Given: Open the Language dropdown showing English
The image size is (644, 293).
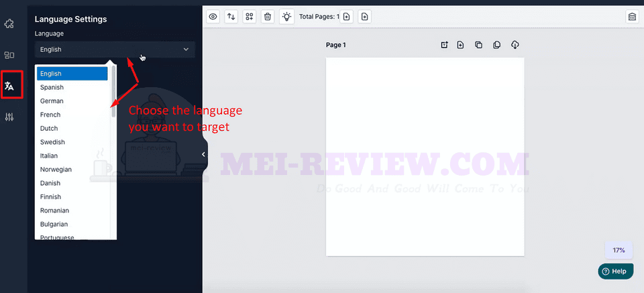Looking at the screenshot, I should pyautogui.click(x=115, y=49).
